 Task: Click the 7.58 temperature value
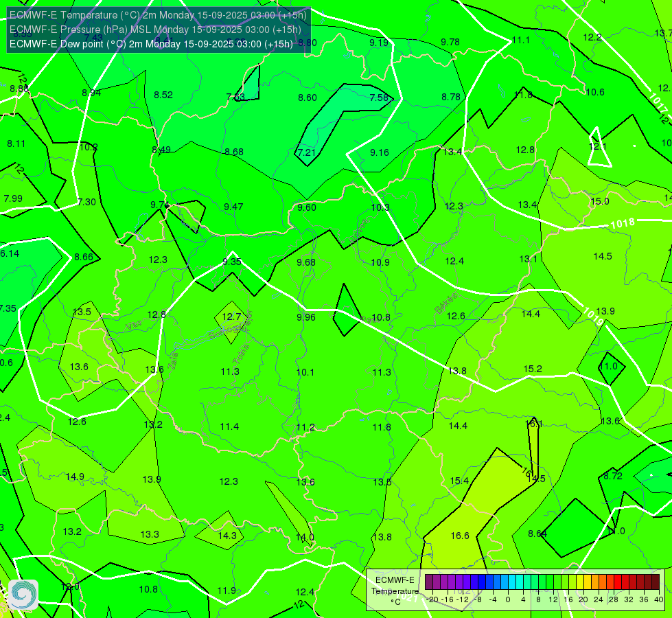coord(379,98)
